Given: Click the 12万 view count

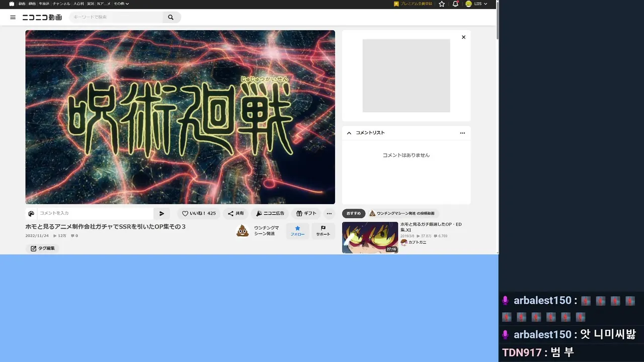Looking at the screenshot, I should coord(60,236).
